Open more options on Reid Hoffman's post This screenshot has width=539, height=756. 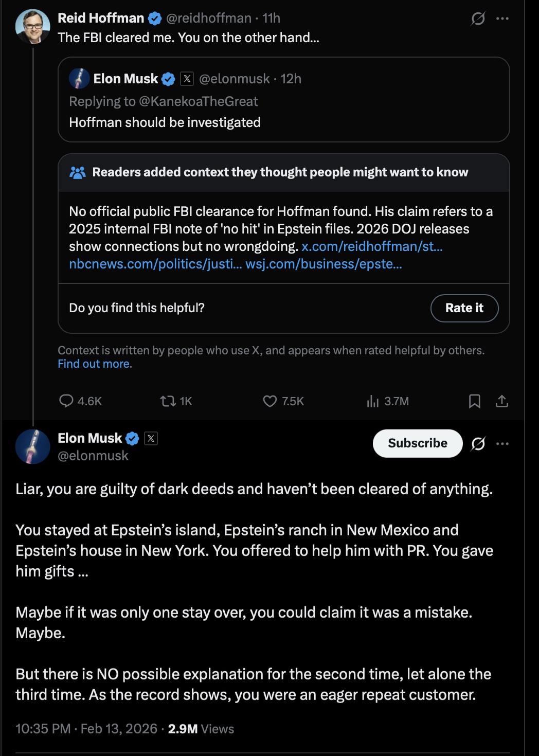point(502,19)
